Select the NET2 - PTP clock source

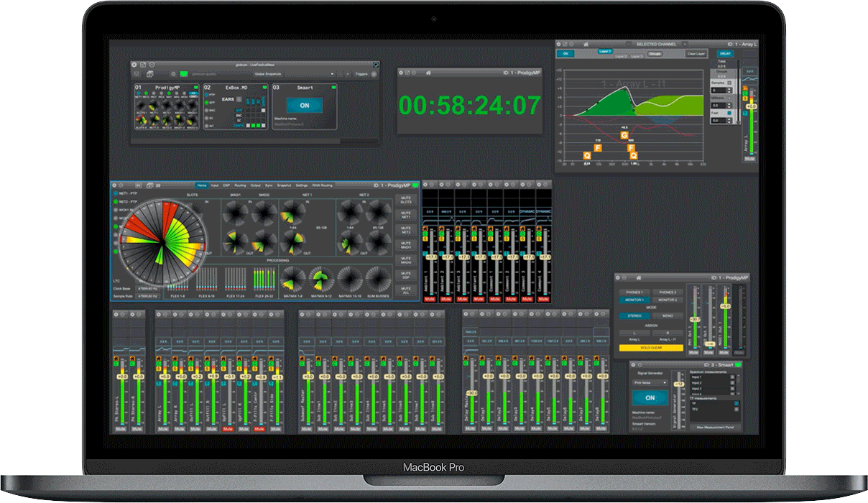point(115,202)
